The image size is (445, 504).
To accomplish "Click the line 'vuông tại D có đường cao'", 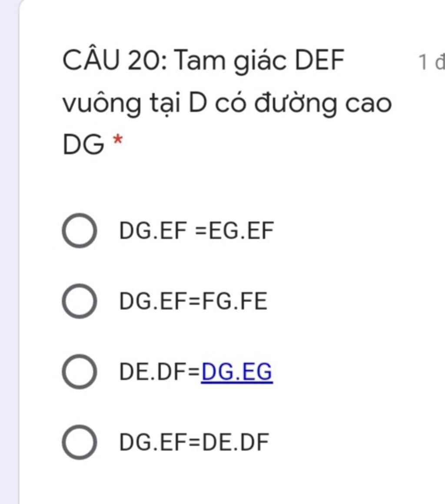I will (227, 103).
